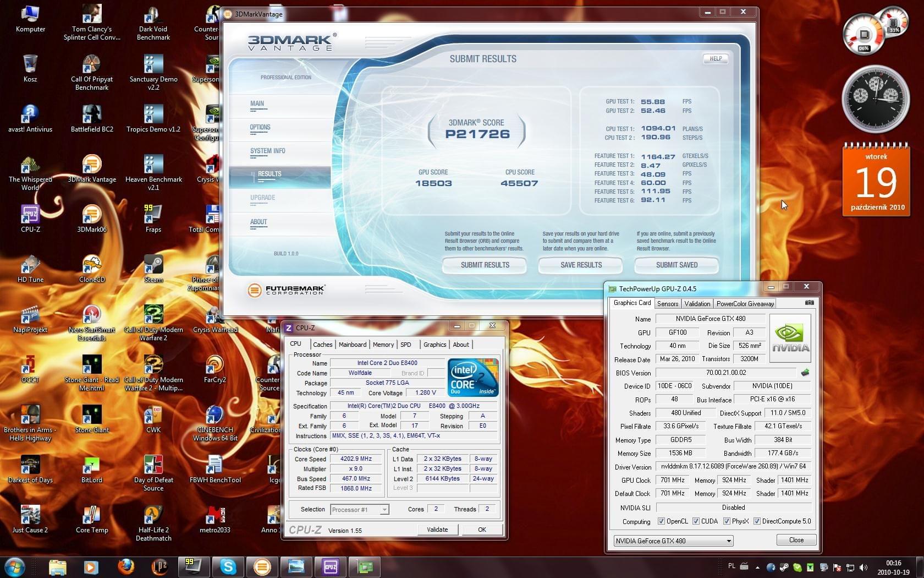Click the SUBMIT SAVED button
The image size is (924, 578).
(x=676, y=265)
